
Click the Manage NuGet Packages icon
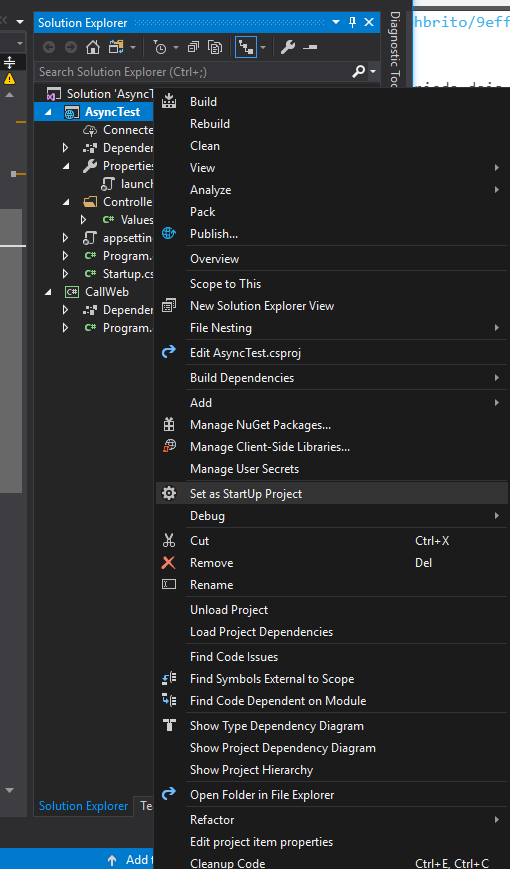(x=169, y=425)
